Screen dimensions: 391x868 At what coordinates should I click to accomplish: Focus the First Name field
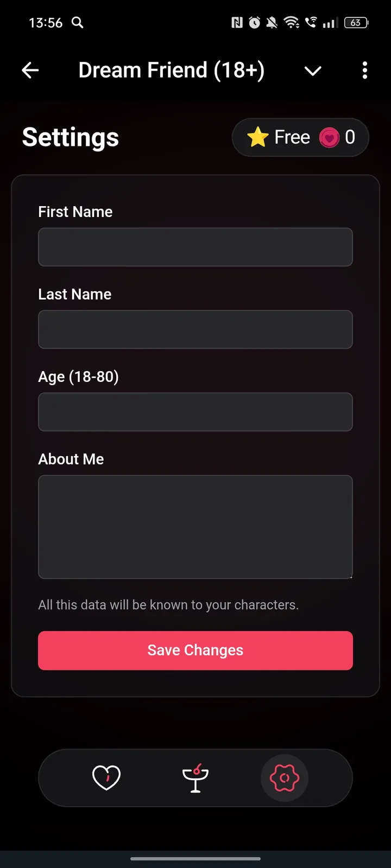(x=195, y=247)
